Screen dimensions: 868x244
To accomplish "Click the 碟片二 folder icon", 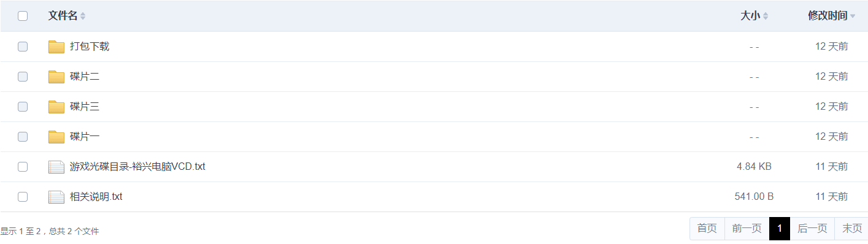I will [56, 77].
